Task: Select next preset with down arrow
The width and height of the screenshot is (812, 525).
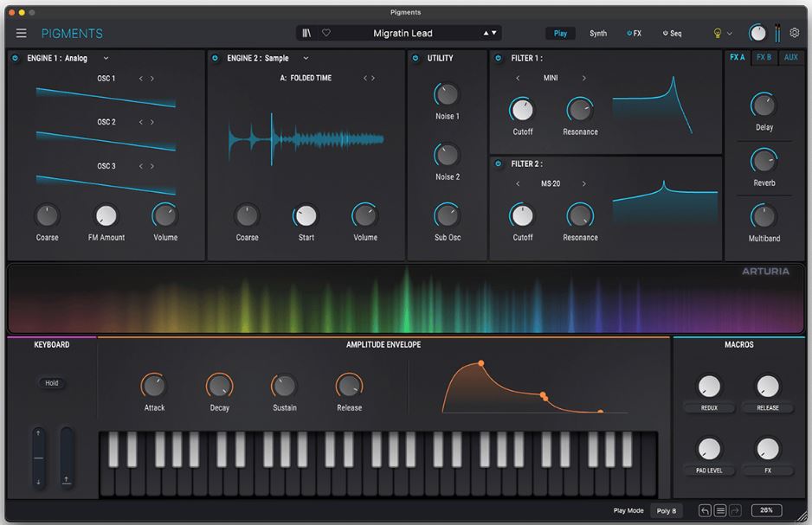Action: point(494,33)
